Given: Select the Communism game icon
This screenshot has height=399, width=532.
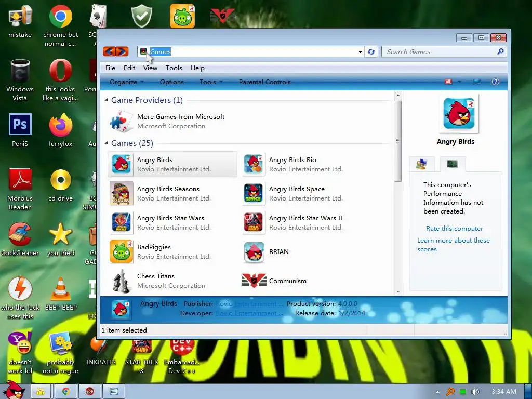Looking at the screenshot, I should click(254, 281).
